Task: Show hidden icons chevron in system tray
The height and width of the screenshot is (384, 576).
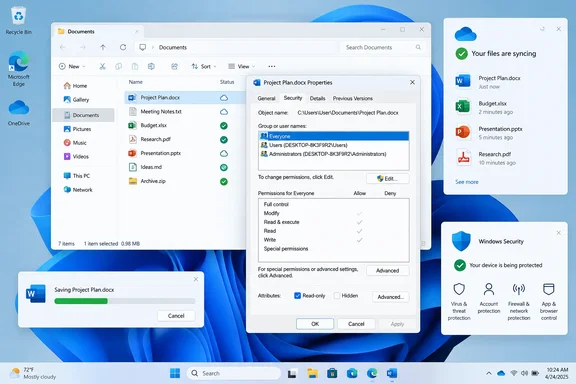Action: coord(489,373)
